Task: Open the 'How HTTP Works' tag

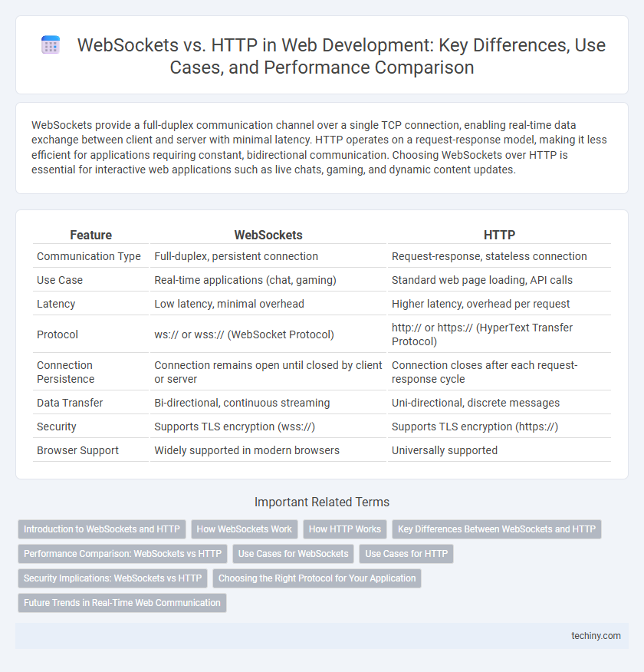Action: [345, 529]
